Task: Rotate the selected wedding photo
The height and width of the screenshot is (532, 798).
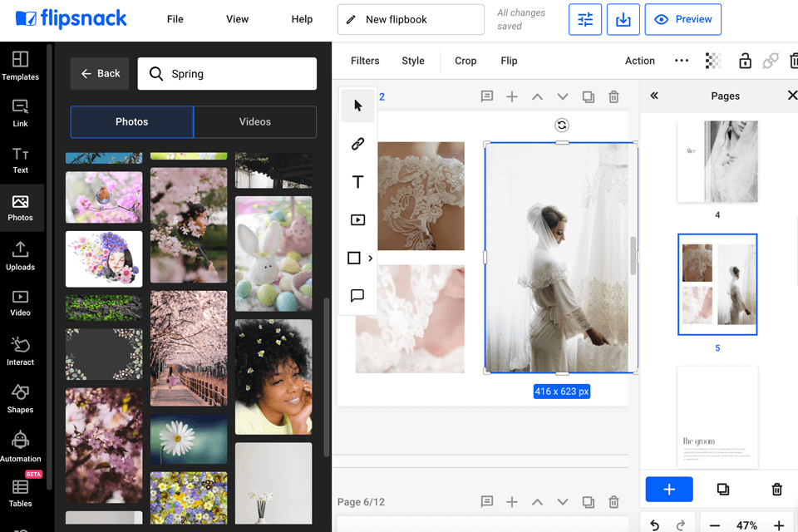Action: pos(561,126)
